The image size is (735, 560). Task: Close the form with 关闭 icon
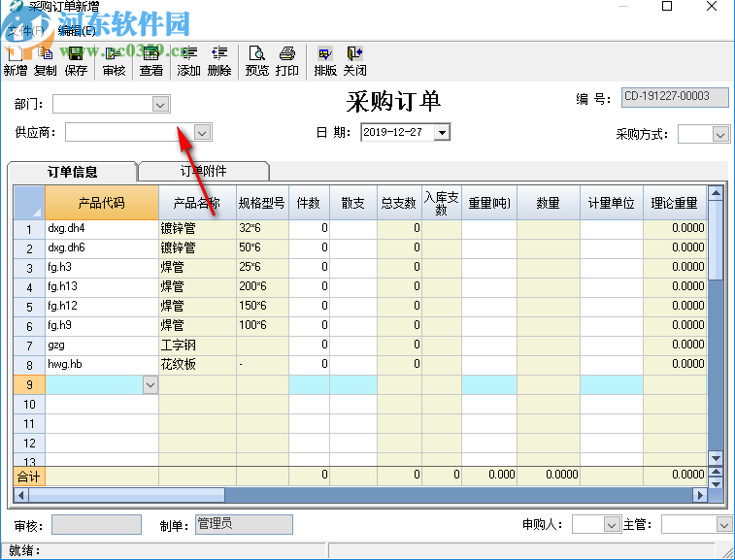pos(354,61)
